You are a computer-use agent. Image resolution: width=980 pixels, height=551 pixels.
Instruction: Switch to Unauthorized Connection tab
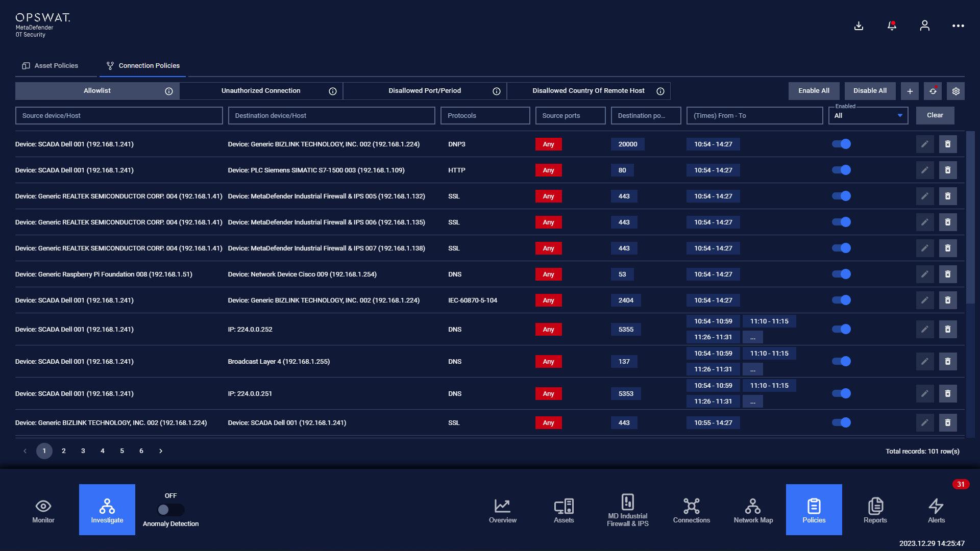pos(261,91)
